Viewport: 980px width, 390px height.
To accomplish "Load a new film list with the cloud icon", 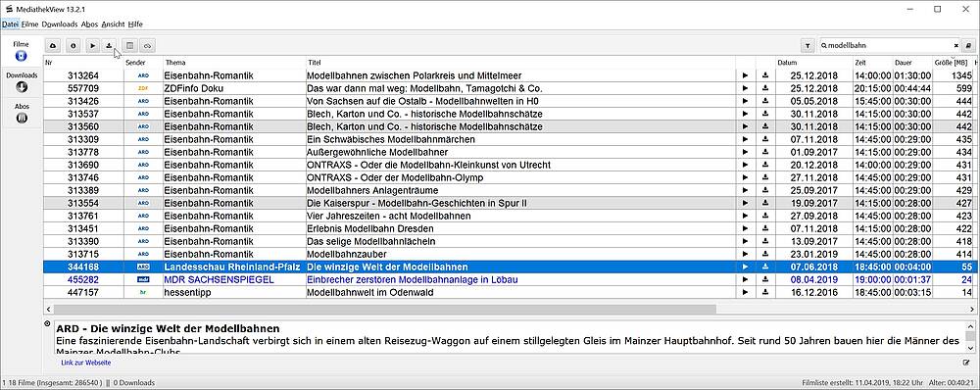I will [53, 46].
